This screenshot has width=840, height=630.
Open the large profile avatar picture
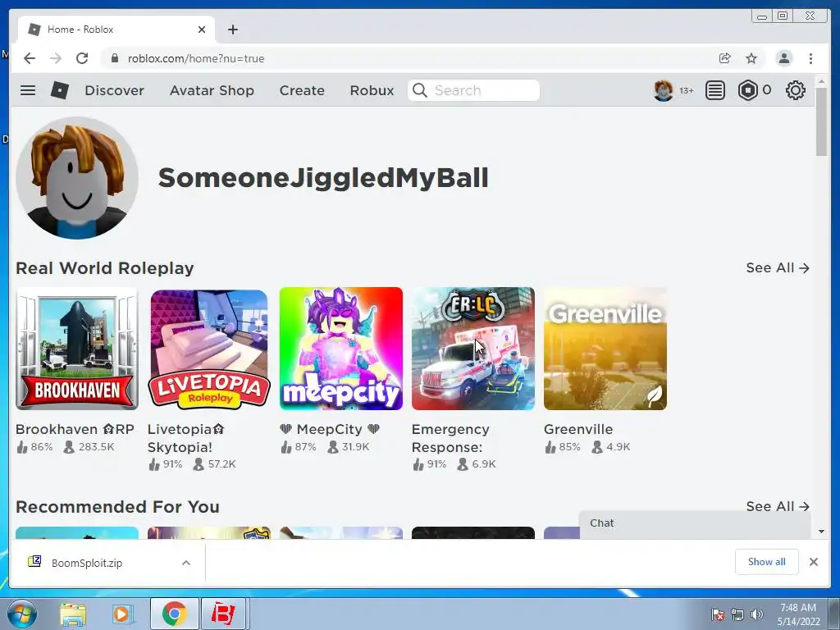(x=77, y=178)
